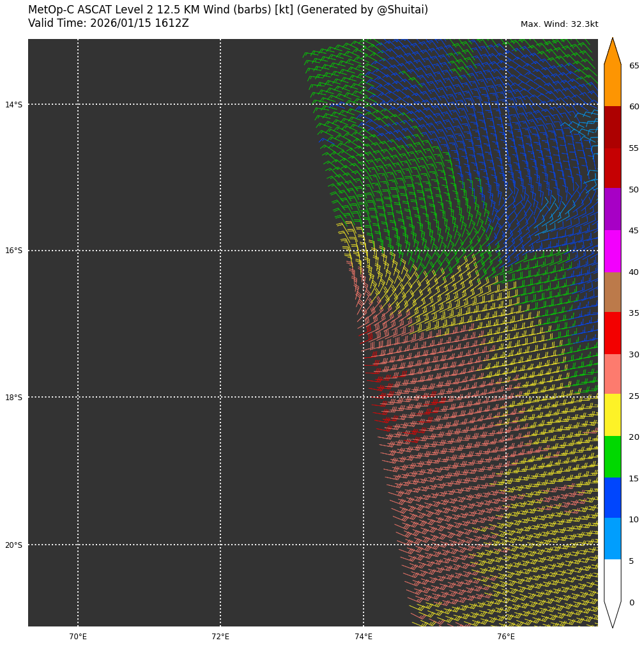The width and height of the screenshot is (644, 645).
Task: Click the green 15–20 kt colorbar segment
Action: pos(612,456)
